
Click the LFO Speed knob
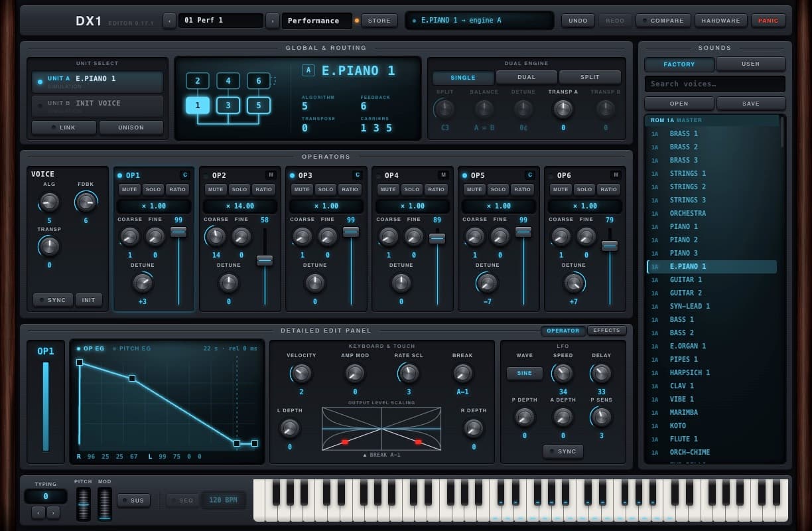(x=563, y=373)
